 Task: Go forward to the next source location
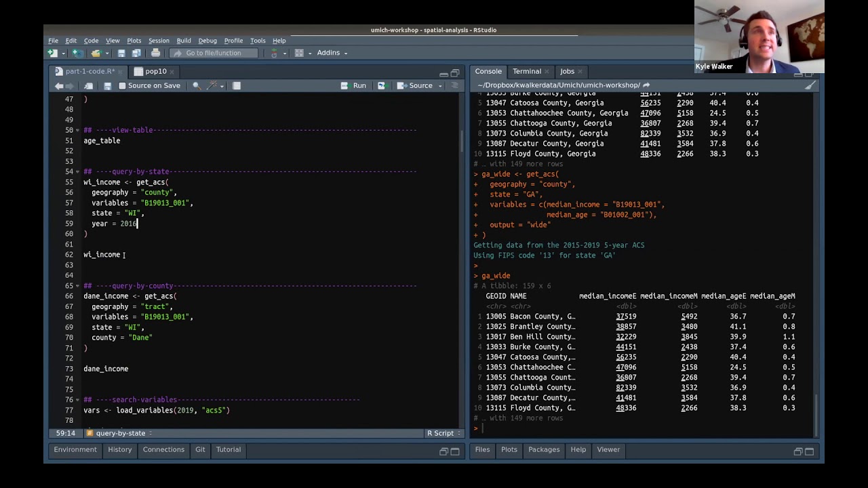coord(70,86)
